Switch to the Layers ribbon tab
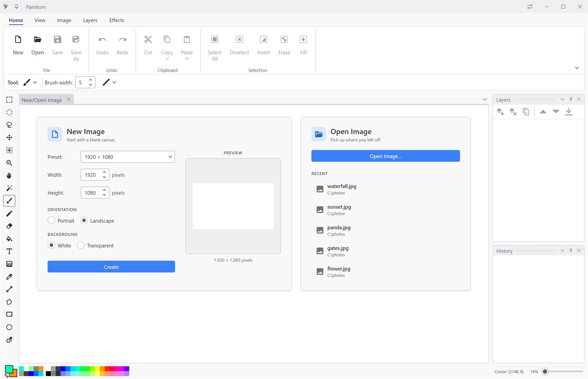 tap(90, 20)
